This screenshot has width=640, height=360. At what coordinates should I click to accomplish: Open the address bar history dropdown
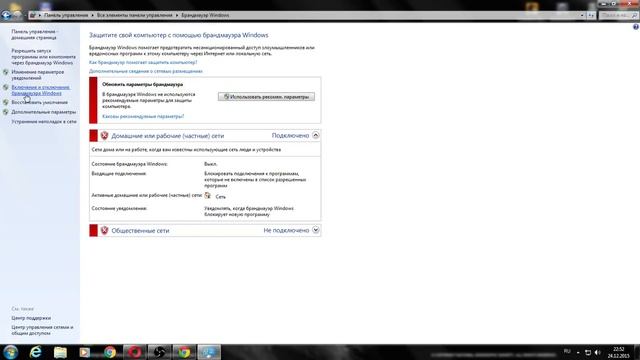point(582,15)
